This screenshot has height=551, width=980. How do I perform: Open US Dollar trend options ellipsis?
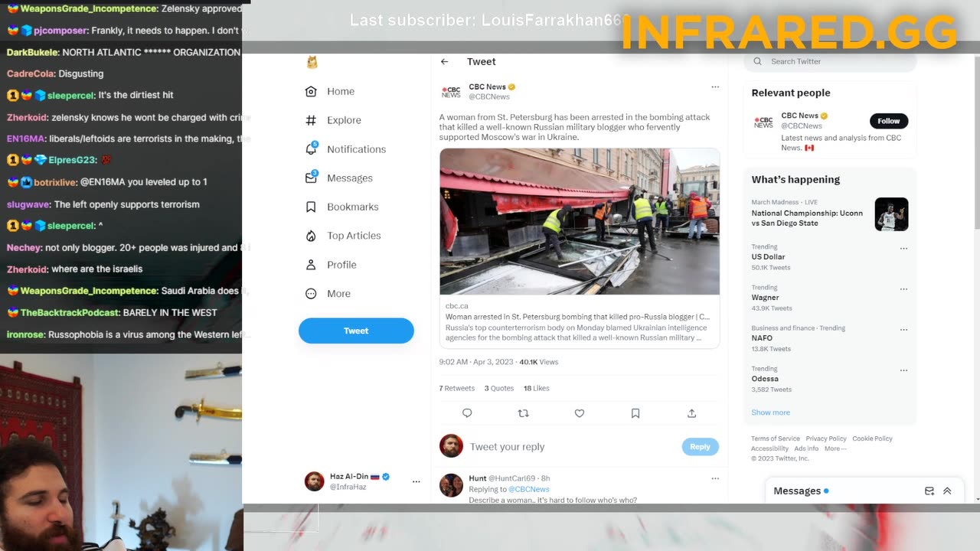(903, 248)
